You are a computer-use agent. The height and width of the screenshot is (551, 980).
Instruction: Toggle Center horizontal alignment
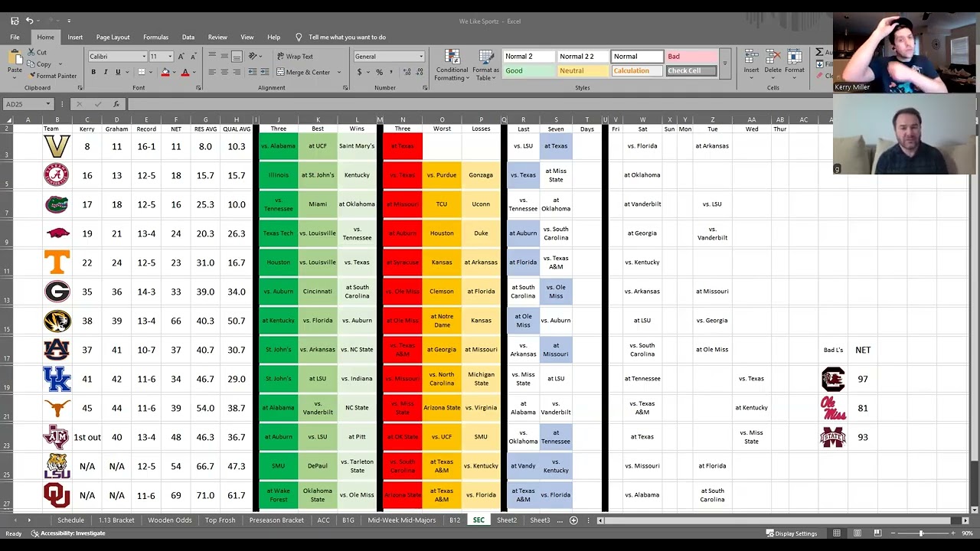(224, 72)
